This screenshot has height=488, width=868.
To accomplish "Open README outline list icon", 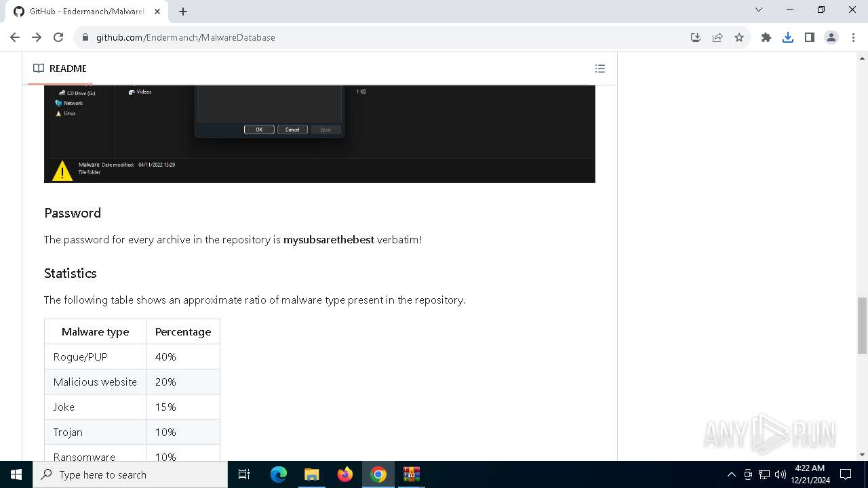I will tap(599, 68).
